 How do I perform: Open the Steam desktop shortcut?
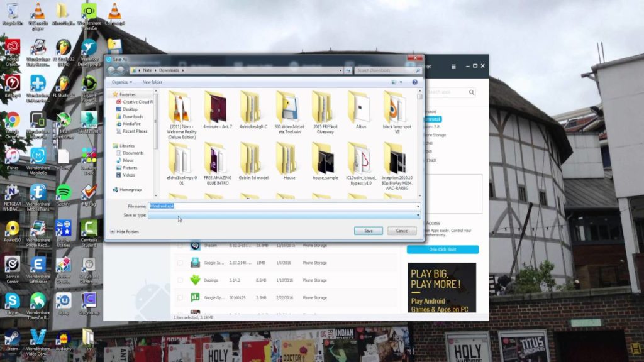tap(13, 340)
